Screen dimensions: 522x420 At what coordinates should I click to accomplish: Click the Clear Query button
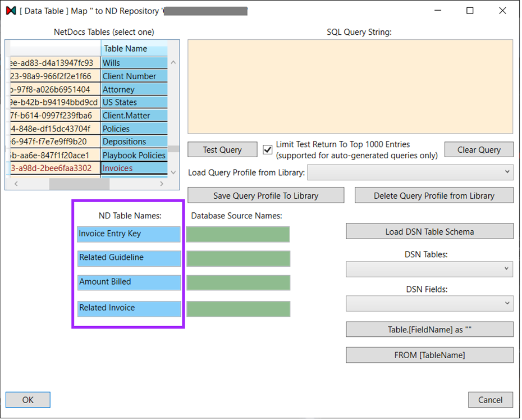pos(479,149)
